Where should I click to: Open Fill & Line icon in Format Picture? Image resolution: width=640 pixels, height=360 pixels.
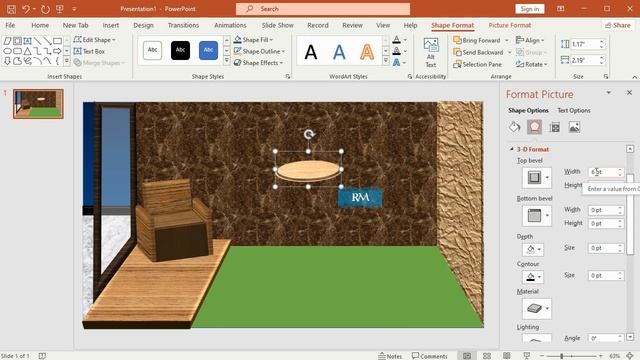(x=514, y=127)
